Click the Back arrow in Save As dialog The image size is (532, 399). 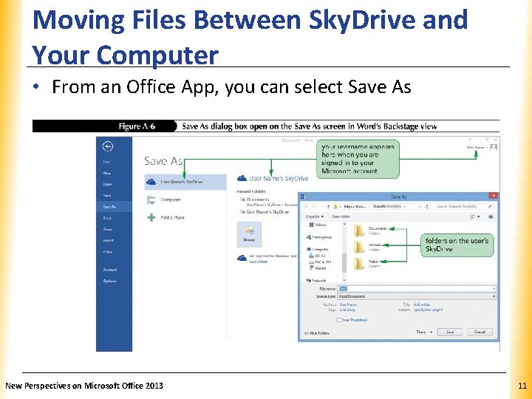coord(306,206)
